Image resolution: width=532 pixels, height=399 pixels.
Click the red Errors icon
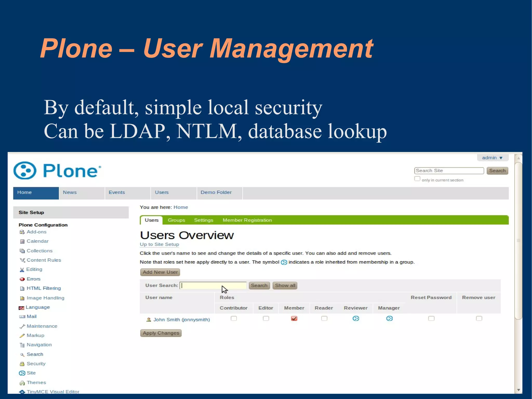(x=22, y=279)
